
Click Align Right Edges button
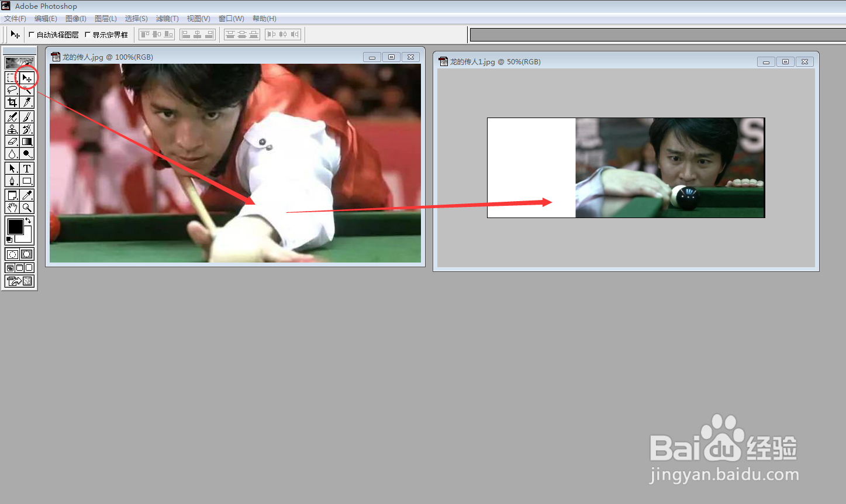click(x=209, y=34)
